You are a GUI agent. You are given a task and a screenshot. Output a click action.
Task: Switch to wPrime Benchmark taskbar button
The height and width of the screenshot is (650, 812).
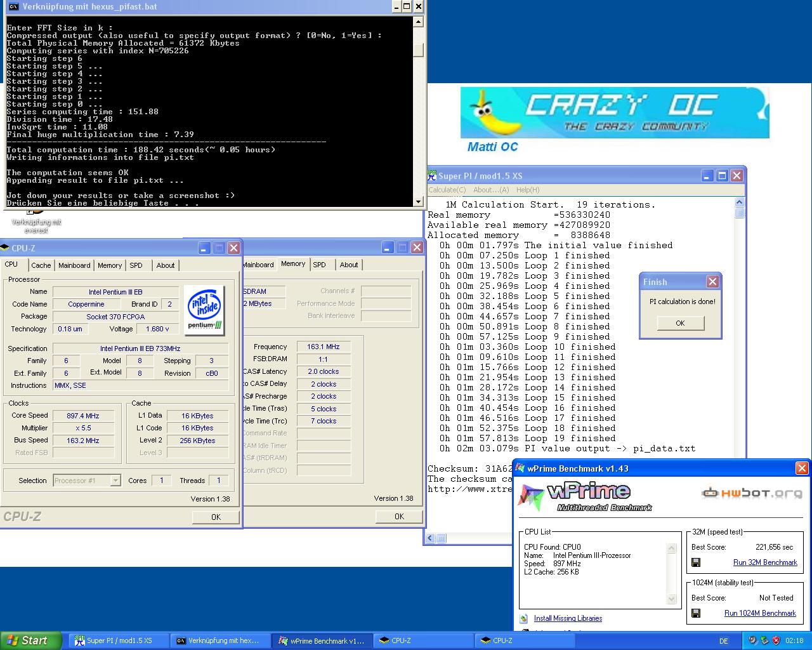tap(321, 640)
